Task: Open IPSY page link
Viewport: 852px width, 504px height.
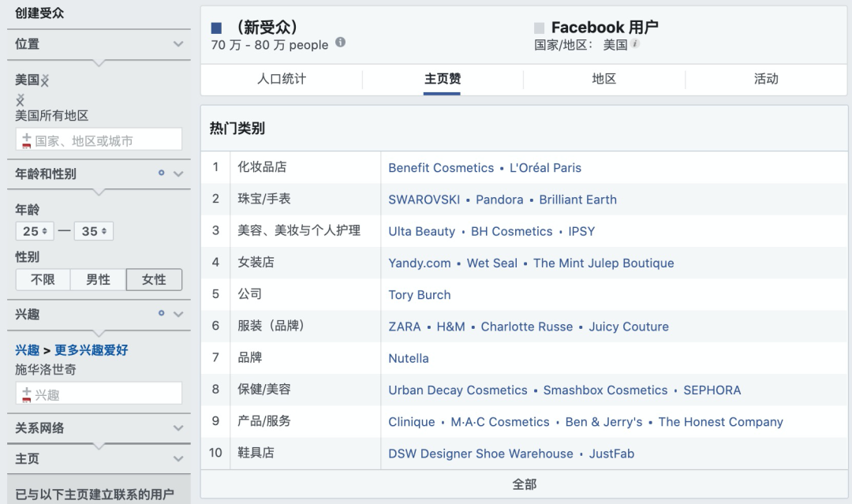Action: point(581,231)
